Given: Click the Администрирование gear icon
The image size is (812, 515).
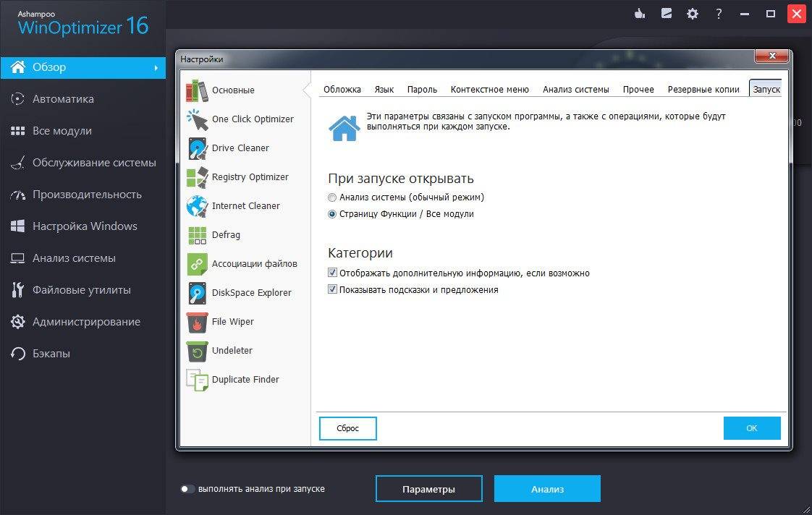Looking at the screenshot, I should 17,322.
